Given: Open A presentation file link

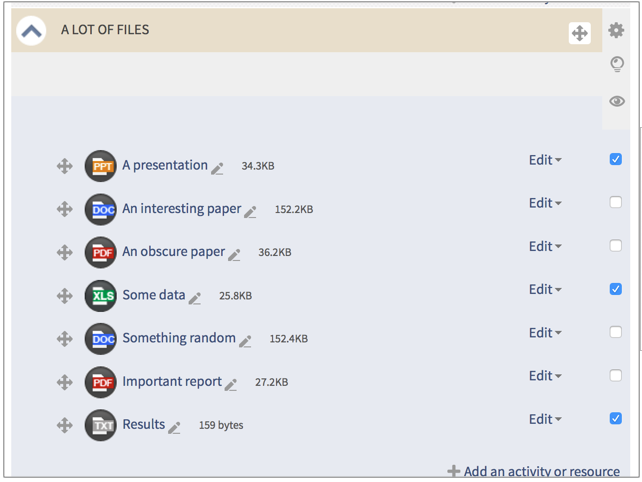Looking at the screenshot, I should point(165,165).
